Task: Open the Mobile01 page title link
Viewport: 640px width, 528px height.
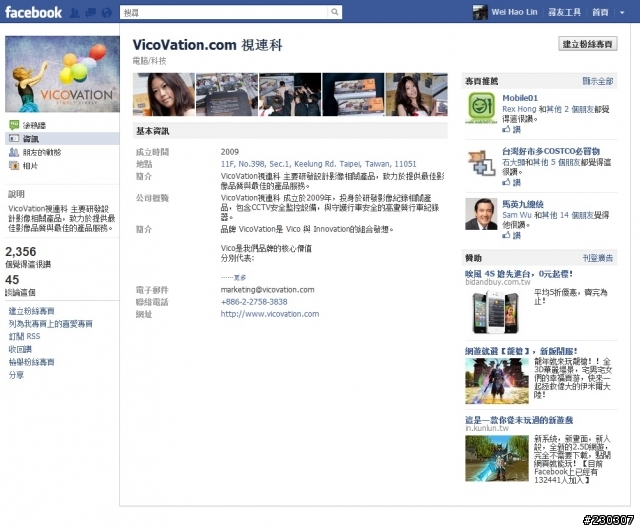Action: (x=520, y=98)
